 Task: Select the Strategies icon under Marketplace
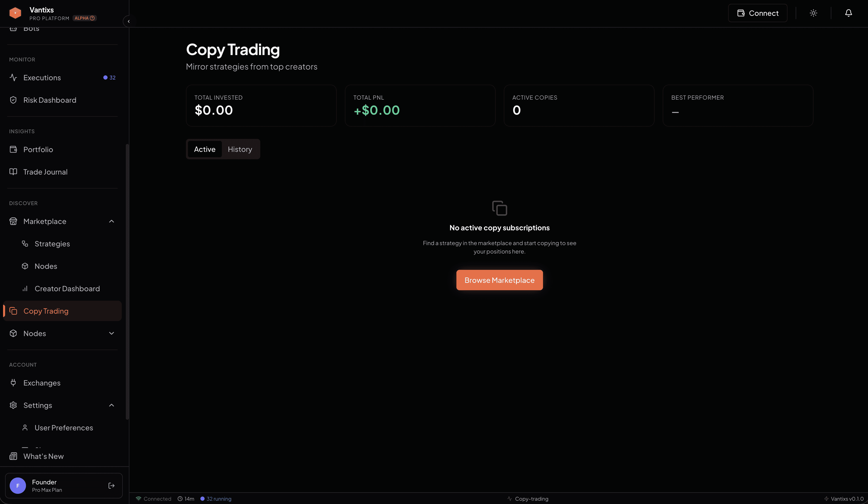[25, 244]
